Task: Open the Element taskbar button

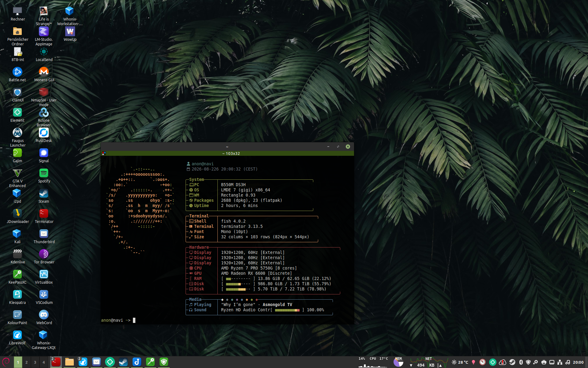Action: tap(110, 362)
